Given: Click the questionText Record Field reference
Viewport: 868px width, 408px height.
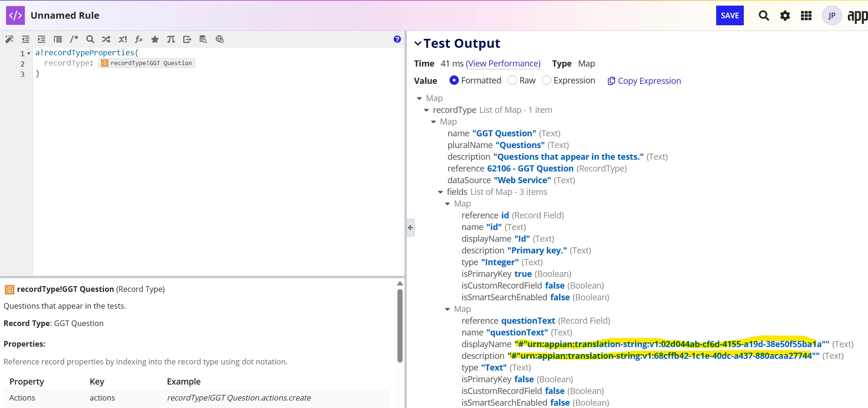Looking at the screenshot, I should [528, 320].
